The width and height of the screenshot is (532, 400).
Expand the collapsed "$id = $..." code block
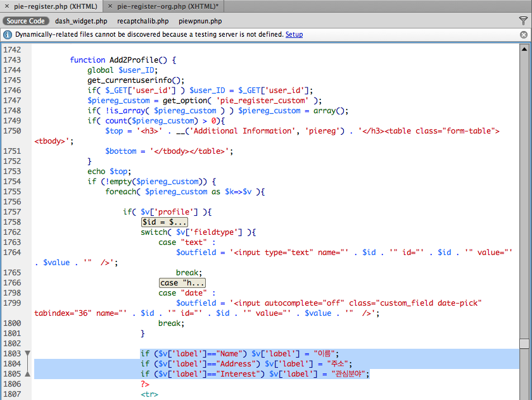(x=165, y=222)
